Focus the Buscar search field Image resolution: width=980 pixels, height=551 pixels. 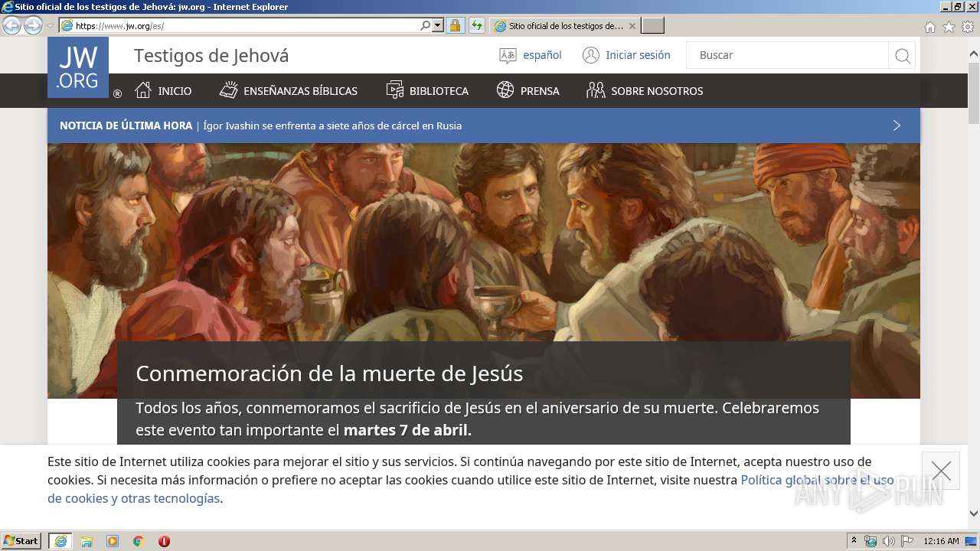point(787,55)
